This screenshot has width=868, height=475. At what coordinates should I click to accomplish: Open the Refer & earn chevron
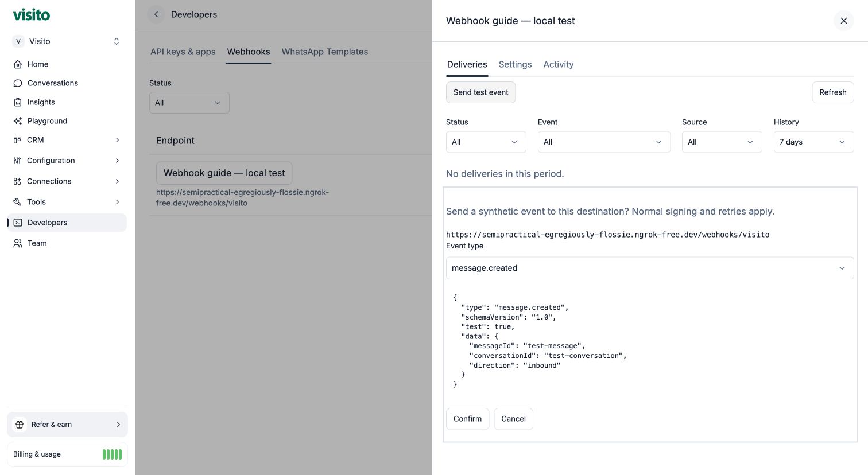pos(118,425)
